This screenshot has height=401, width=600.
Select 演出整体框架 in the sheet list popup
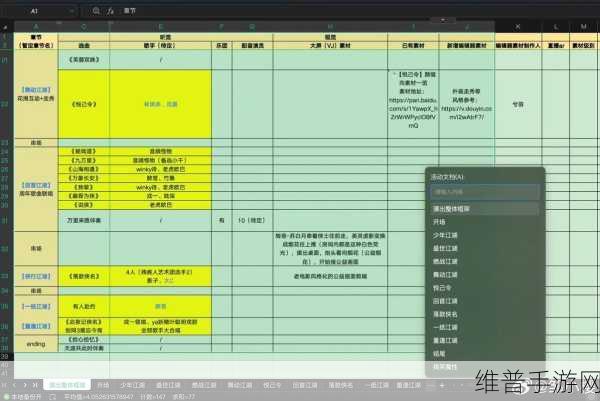[x=485, y=209]
